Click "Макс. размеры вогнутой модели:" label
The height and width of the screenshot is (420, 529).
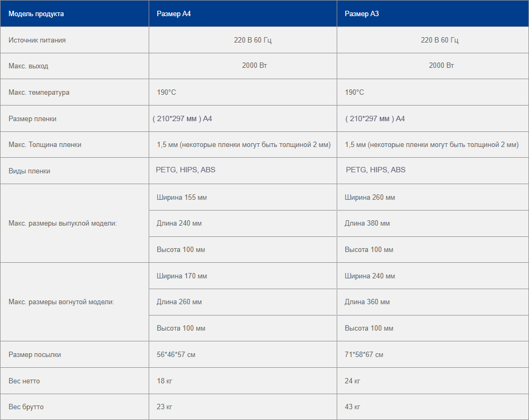tap(61, 302)
